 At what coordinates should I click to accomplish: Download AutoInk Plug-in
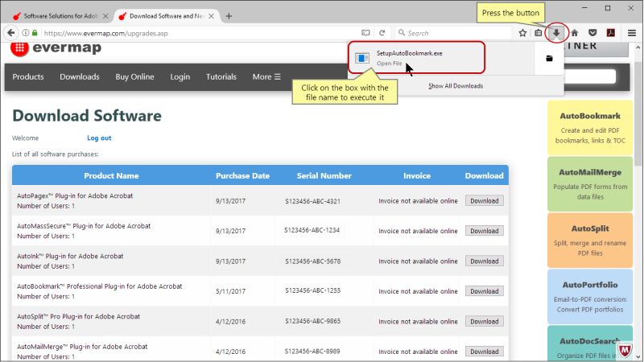pyautogui.click(x=485, y=261)
